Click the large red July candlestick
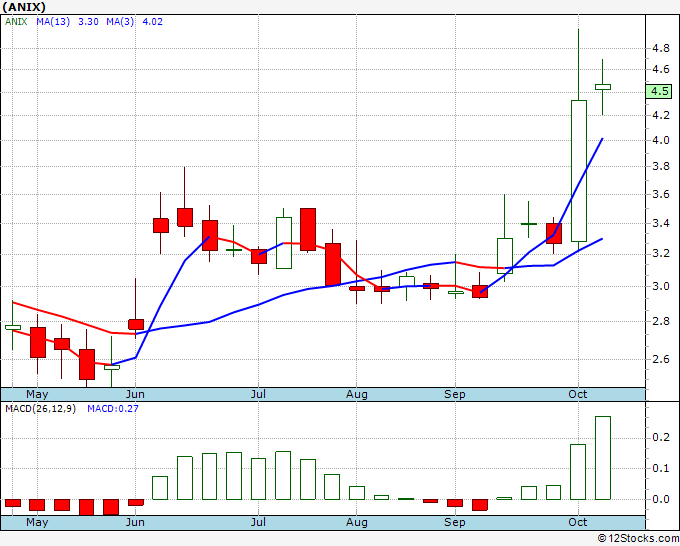This screenshot has width=680, height=546. click(308, 229)
